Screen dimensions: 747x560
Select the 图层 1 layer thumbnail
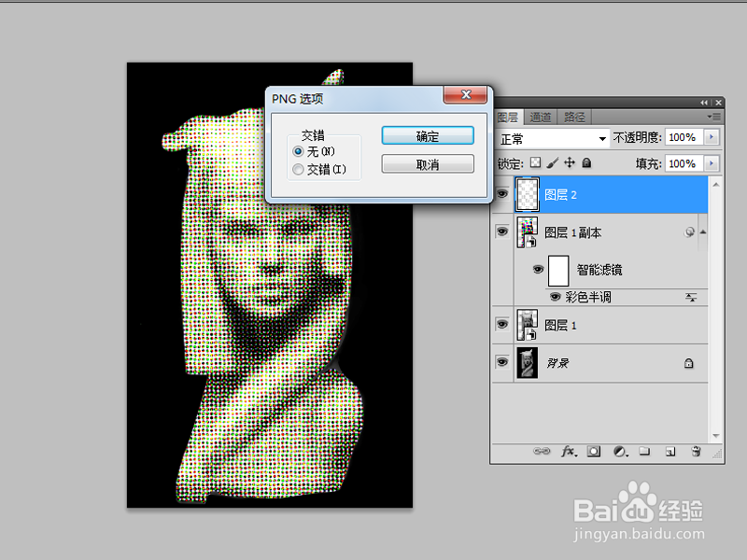coord(527,325)
